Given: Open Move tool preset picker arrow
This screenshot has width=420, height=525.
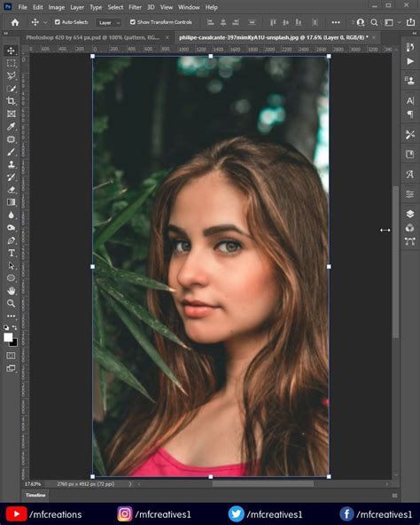Looking at the screenshot, I should (45, 22).
